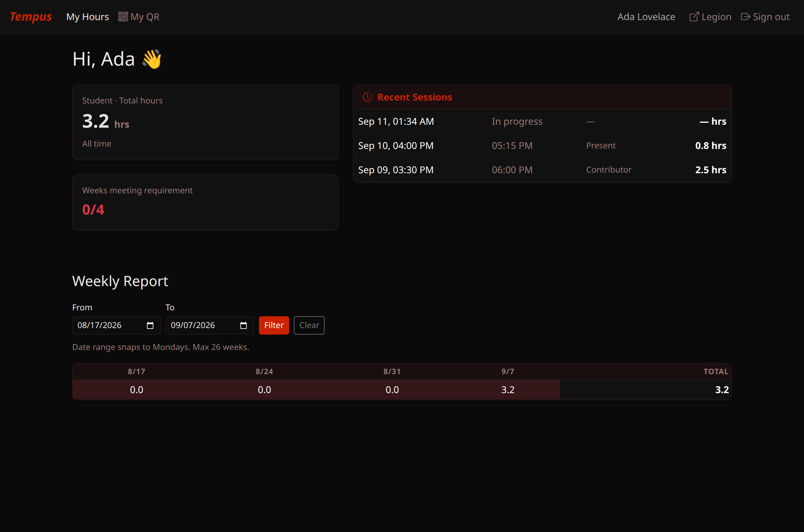Open My QR page
Viewport: 804px width, 532px height.
coord(139,17)
